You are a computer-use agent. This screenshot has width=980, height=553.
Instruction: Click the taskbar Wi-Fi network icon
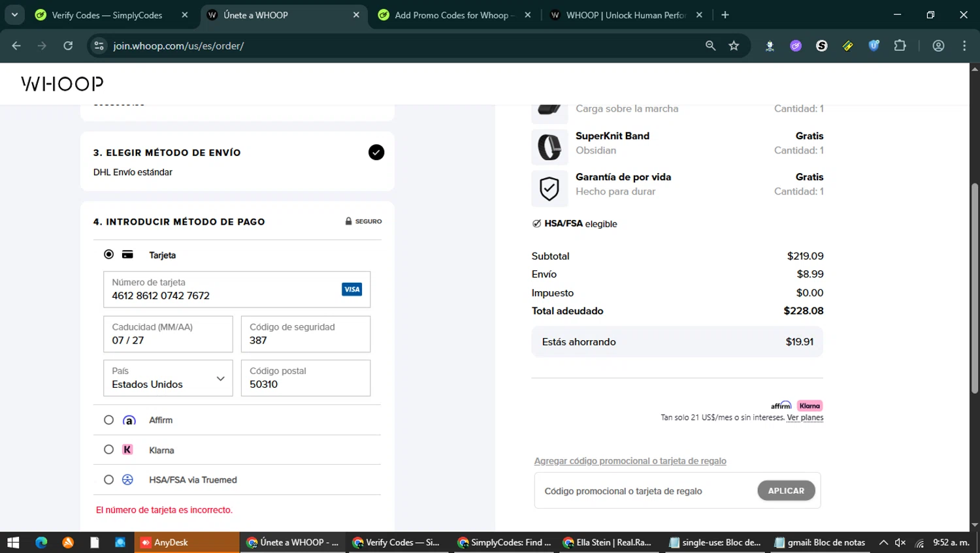(919, 543)
